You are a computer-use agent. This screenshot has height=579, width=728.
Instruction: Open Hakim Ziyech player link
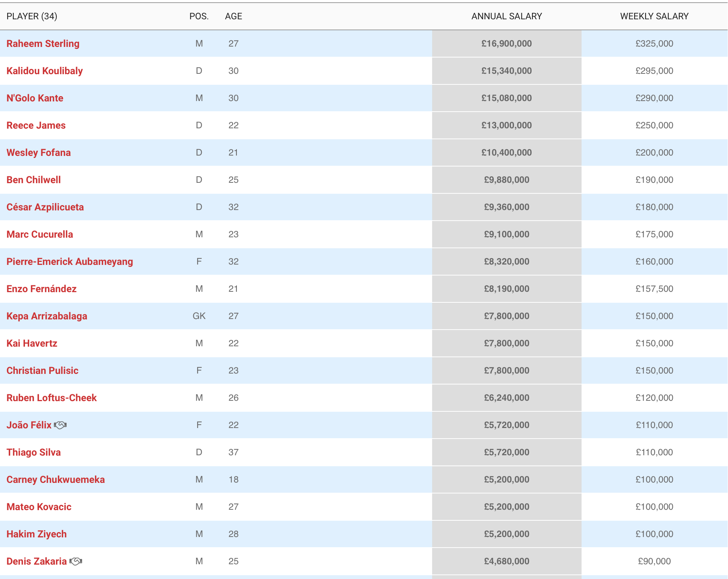[x=37, y=534]
